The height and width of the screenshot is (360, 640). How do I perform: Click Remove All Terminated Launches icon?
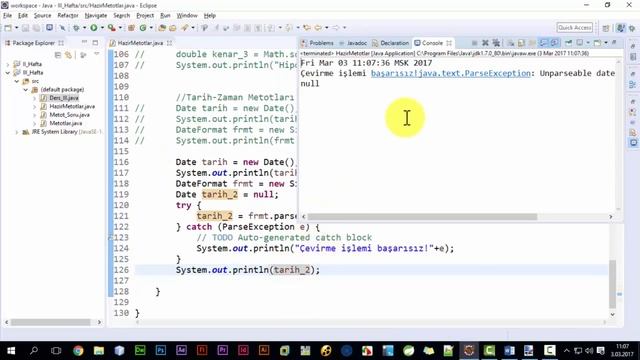tap(496, 43)
